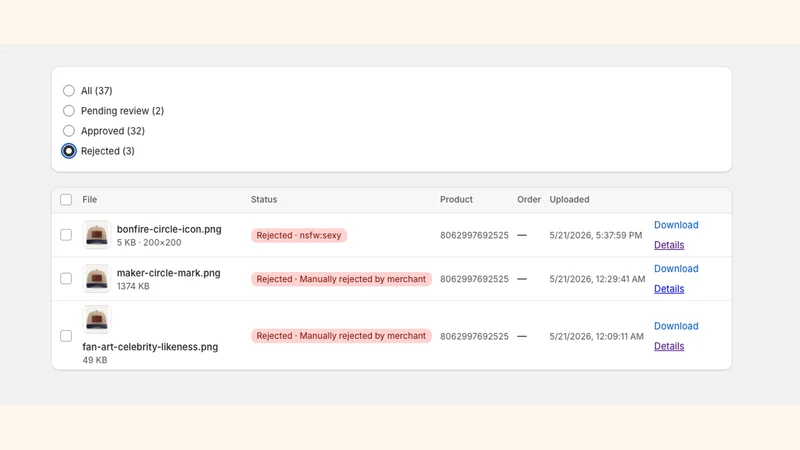The height and width of the screenshot is (450, 800).
Task: Click the Status column header
Action: [264, 199]
